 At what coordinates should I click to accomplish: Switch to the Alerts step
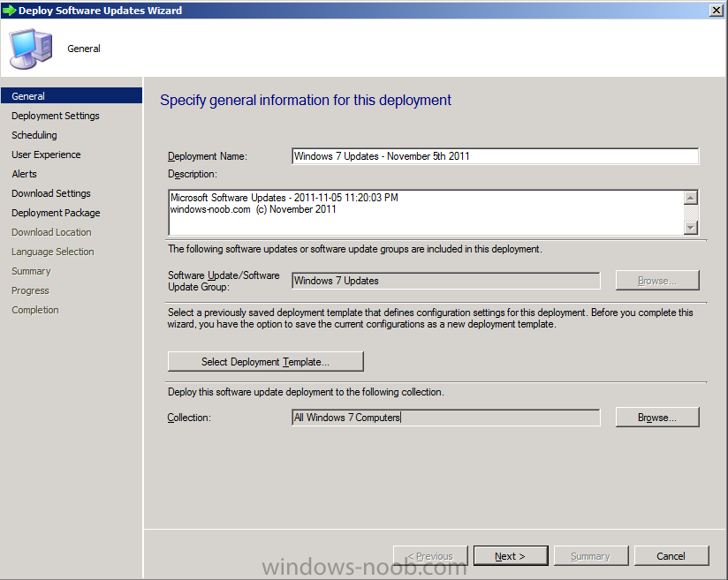(24, 174)
